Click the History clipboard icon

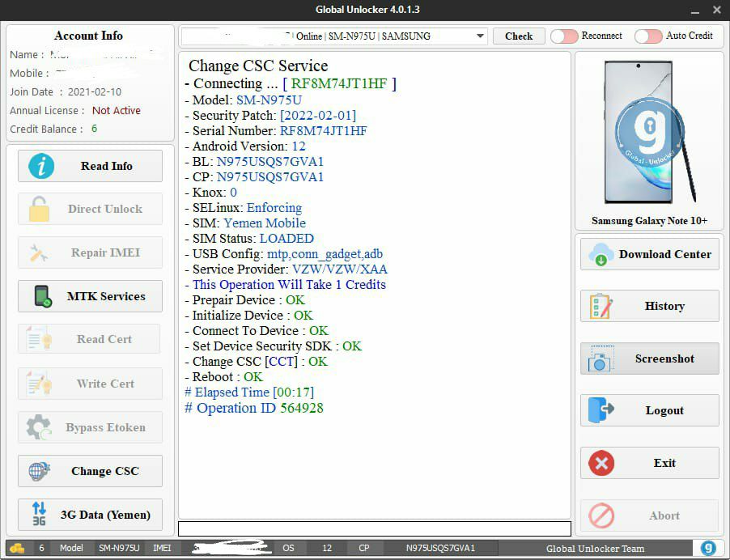(601, 306)
